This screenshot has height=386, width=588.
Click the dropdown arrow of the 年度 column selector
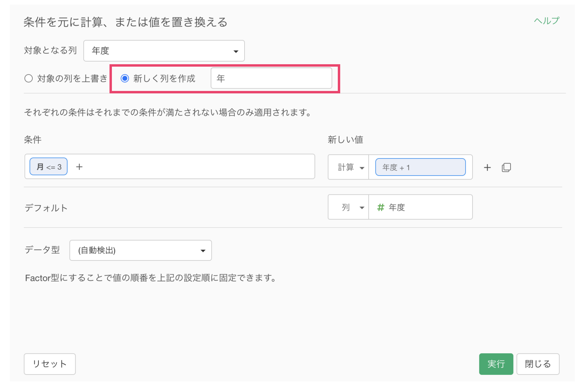[x=236, y=51]
